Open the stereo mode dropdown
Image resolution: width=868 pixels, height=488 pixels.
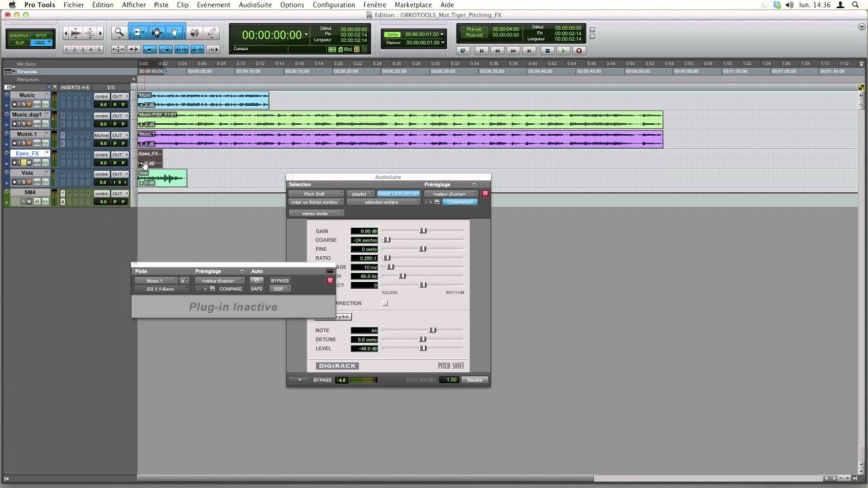coord(316,213)
